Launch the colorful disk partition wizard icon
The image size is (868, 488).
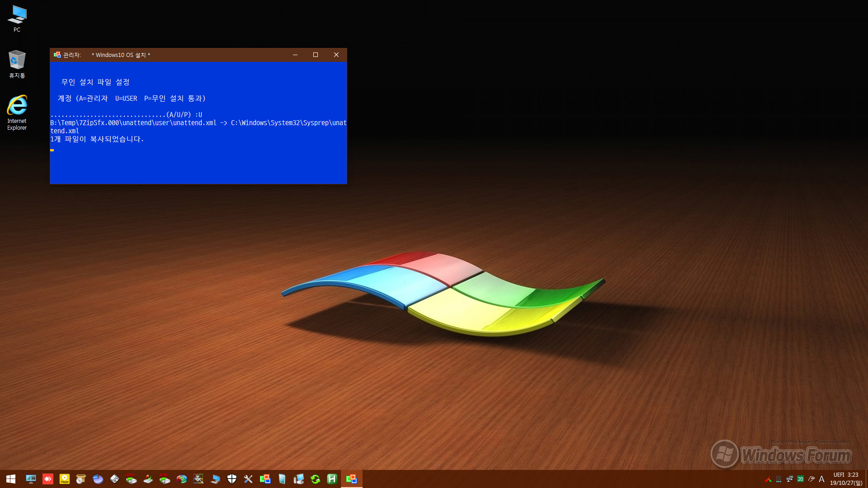(182, 479)
